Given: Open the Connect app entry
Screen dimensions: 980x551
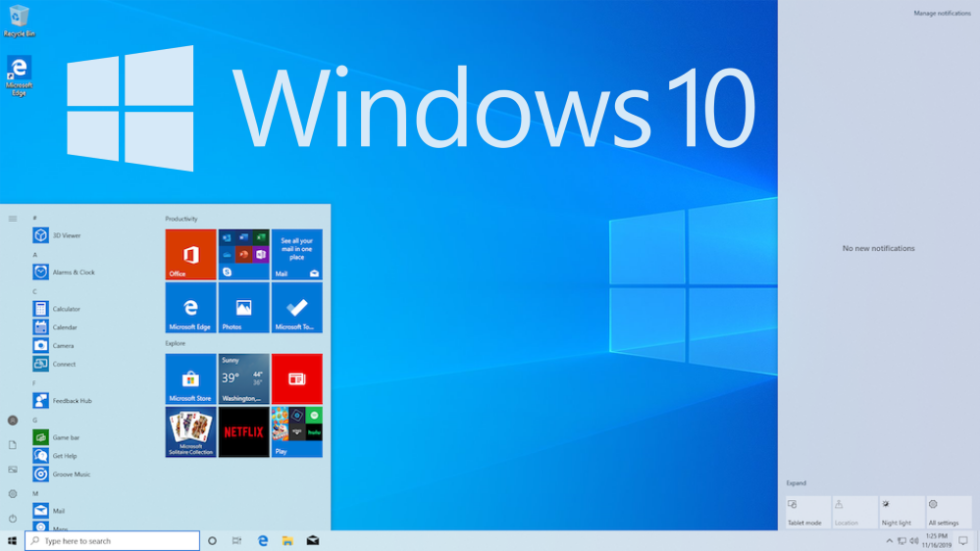Looking at the screenshot, I should coord(54,364).
